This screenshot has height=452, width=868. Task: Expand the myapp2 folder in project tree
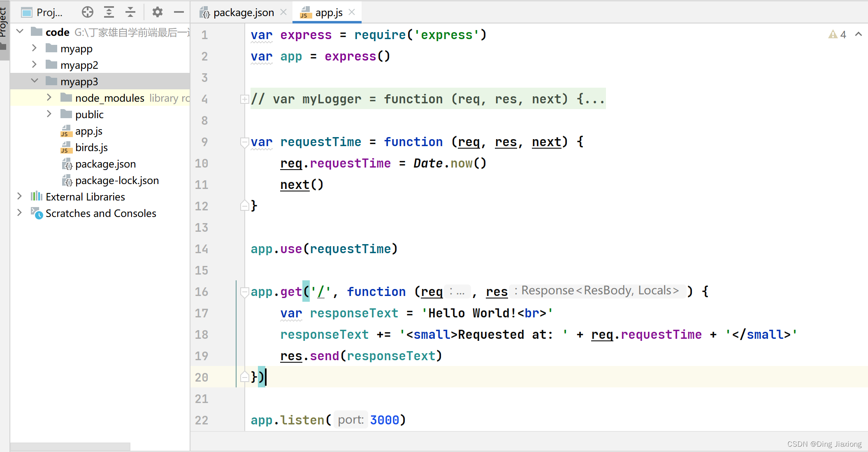pos(33,64)
